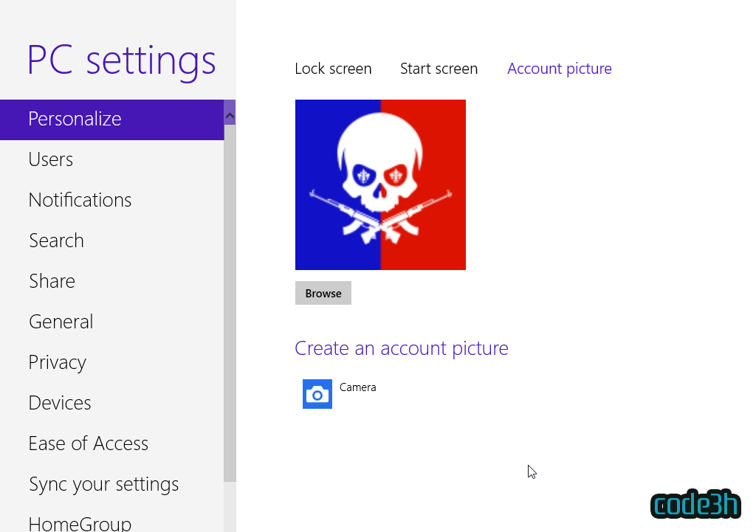
Task: Open the Camera app icon
Action: pyautogui.click(x=317, y=394)
